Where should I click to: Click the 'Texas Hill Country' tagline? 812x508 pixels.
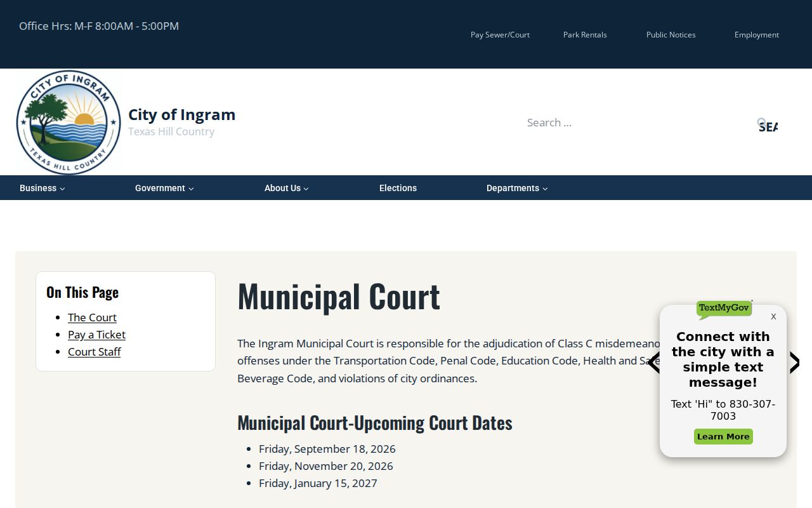[x=171, y=131]
